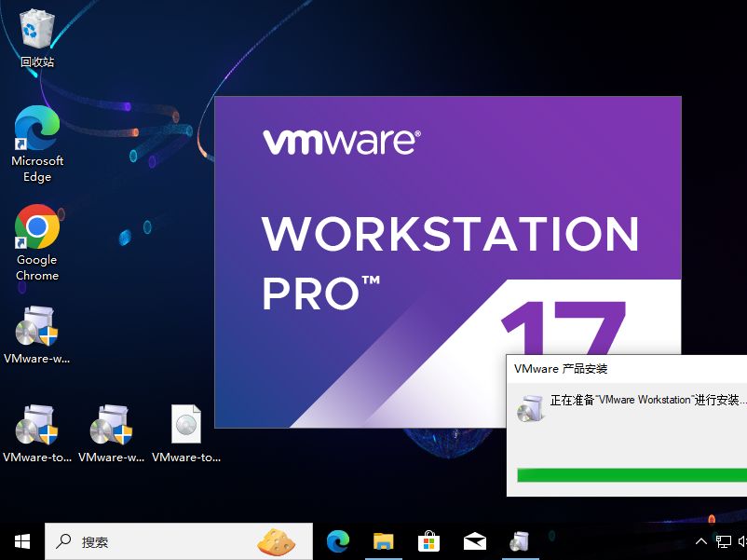Click the installer package icon in the dialog

click(530, 407)
